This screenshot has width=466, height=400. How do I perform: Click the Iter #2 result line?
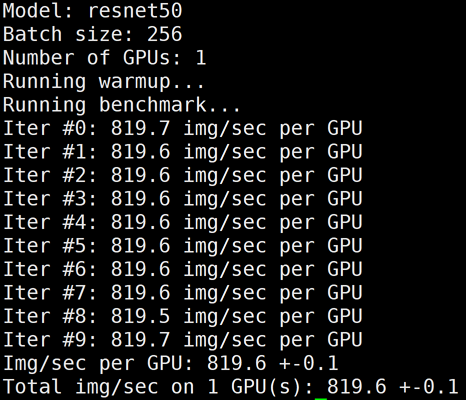coord(183,175)
